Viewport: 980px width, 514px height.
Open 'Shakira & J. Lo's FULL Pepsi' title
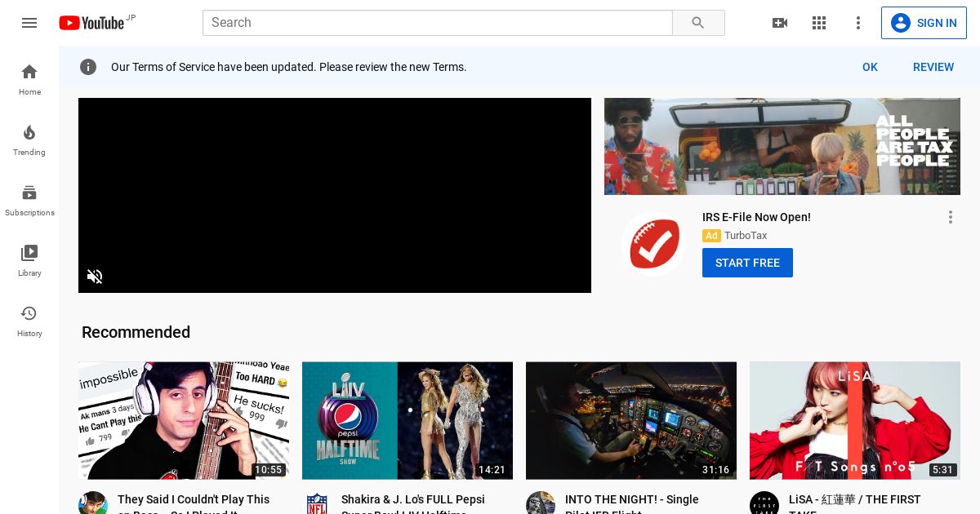coord(413,504)
